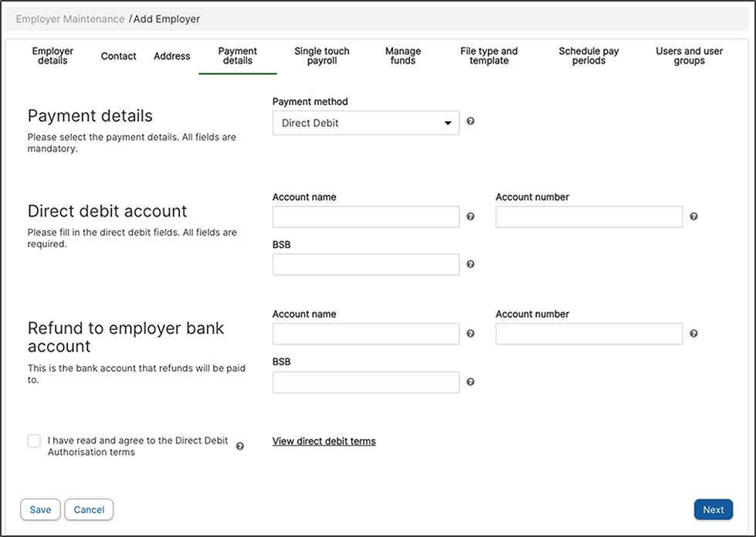Tick the Direct Debit Authorisation terms checkbox
The width and height of the screenshot is (756, 537).
34,440
